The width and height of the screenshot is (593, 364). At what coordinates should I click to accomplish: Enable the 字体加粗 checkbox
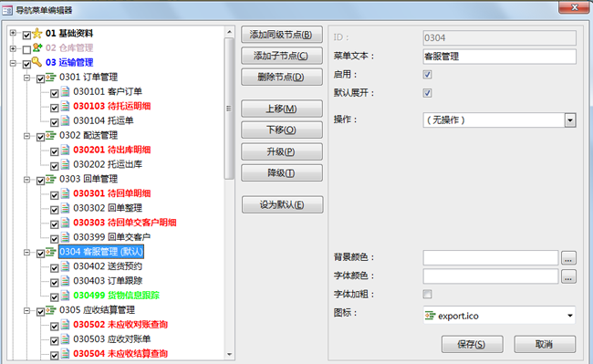tap(427, 294)
